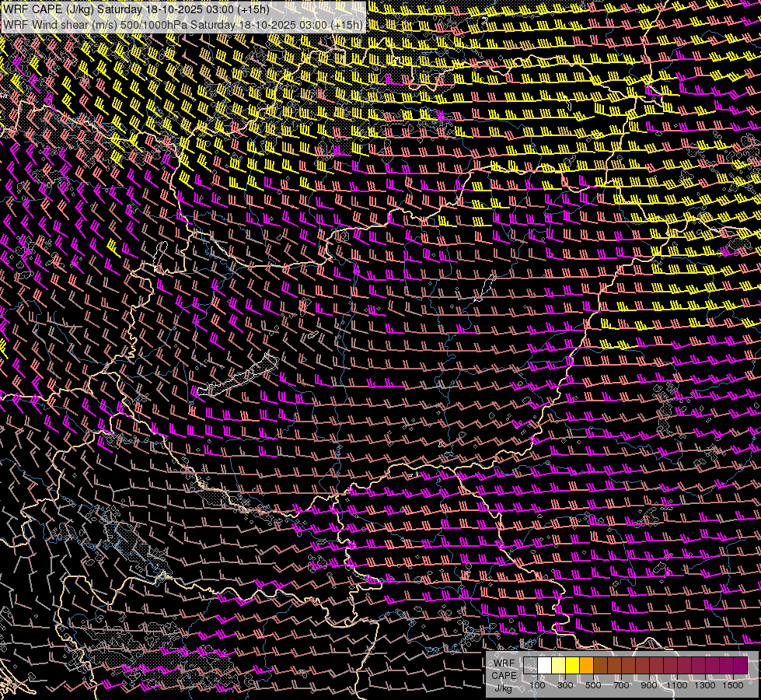Choose the orange swatch in the CAPE scale
The image size is (761, 700).
587,666
